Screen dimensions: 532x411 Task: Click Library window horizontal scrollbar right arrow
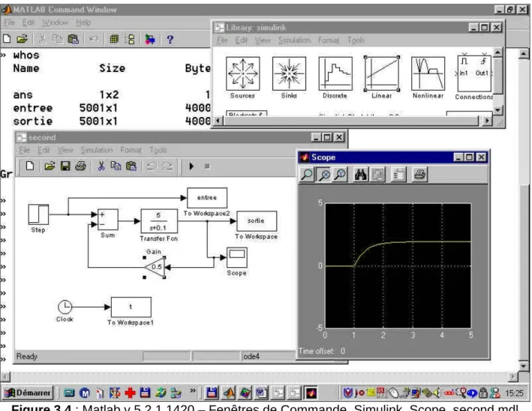click(x=487, y=121)
